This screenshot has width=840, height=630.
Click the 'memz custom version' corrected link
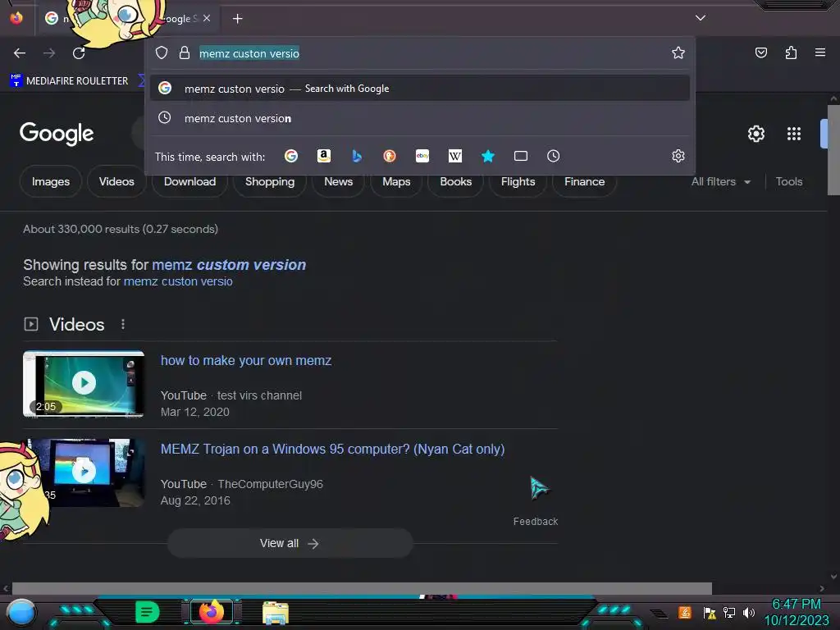coord(229,265)
